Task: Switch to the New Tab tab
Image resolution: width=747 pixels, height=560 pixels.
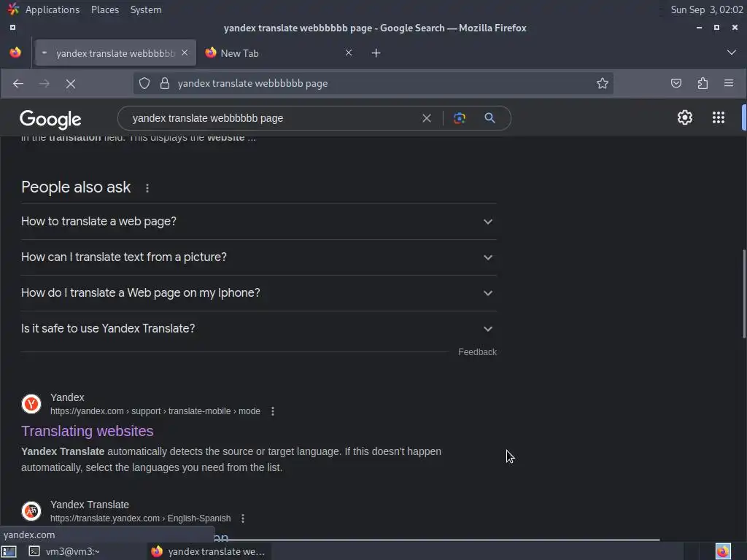Action: 279,52
